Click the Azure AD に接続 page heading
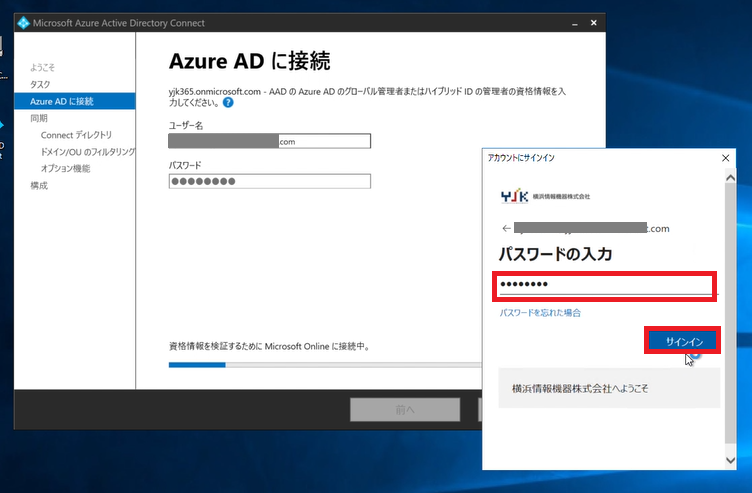Image resolution: width=752 pixels, height=493 pixels. coord(249,61)
